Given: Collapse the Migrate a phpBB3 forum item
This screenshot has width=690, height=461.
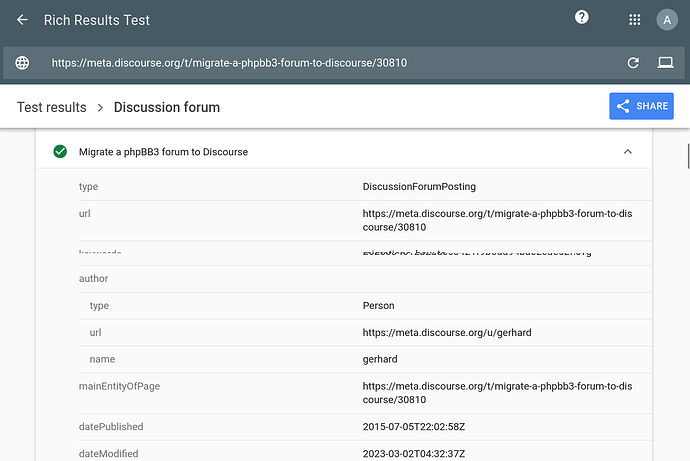Looking at the screenshot, I should click(x=628, y=152).
